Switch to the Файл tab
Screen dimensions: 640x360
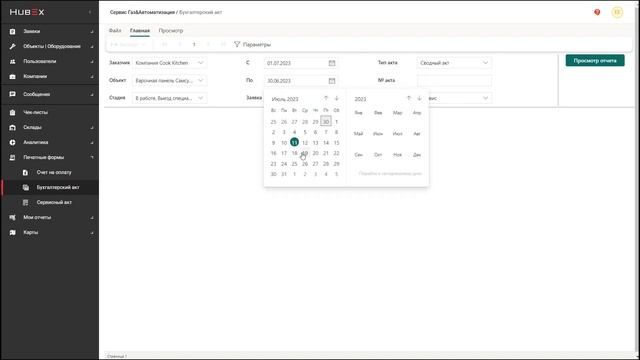(115, 31)
